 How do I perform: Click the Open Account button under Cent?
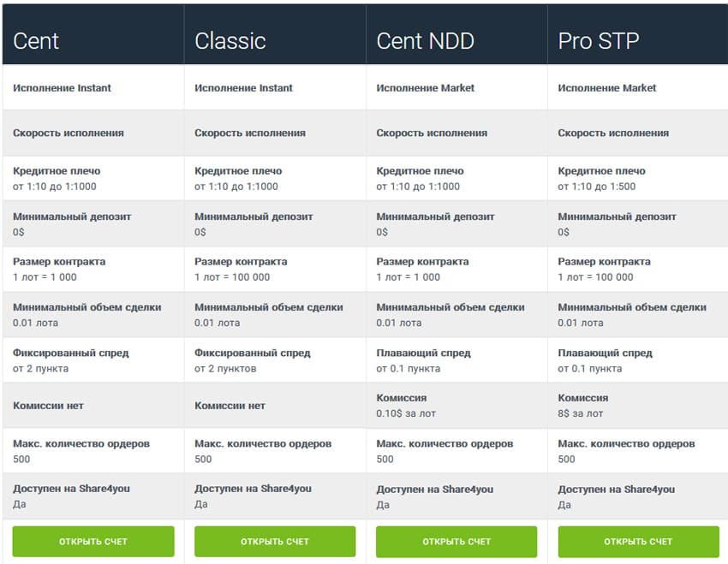coord(93,542)
